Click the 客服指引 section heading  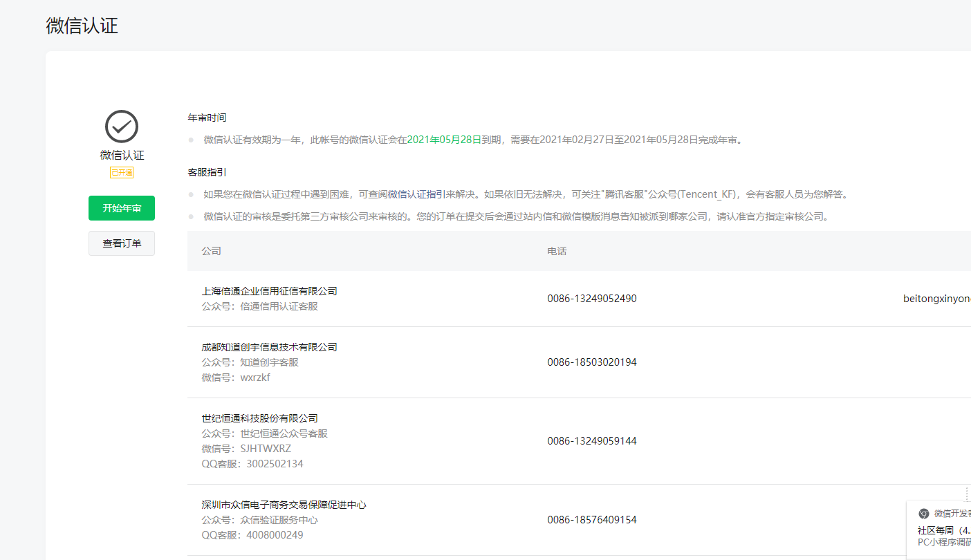click(x=207, y=172)
